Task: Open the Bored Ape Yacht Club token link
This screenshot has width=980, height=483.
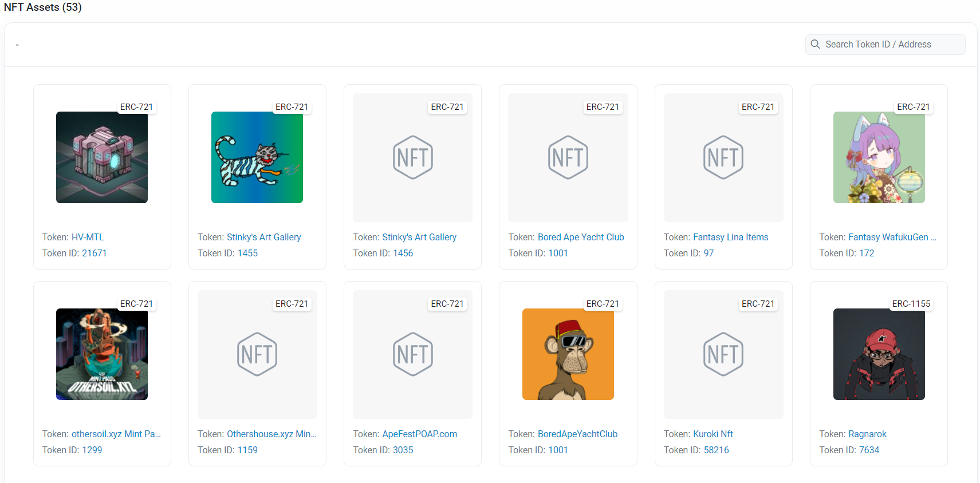Action: pyautogui.click(x=581, y=237)
